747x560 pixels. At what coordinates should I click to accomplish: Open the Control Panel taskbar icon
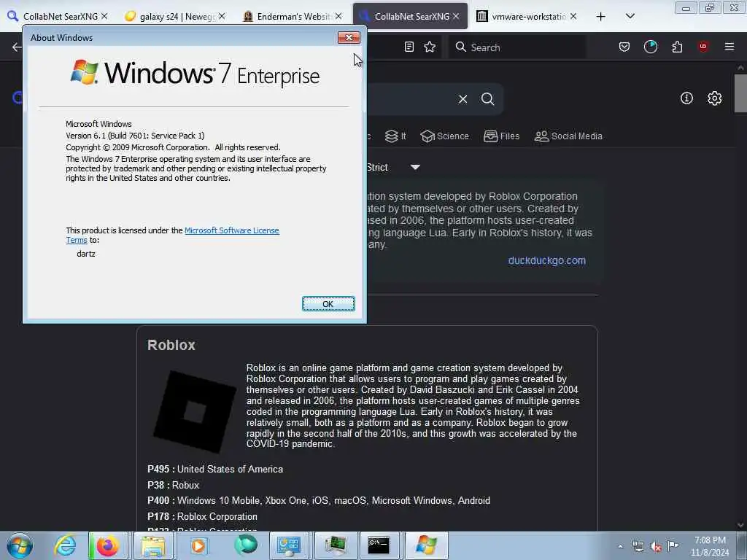coord(289,545)
